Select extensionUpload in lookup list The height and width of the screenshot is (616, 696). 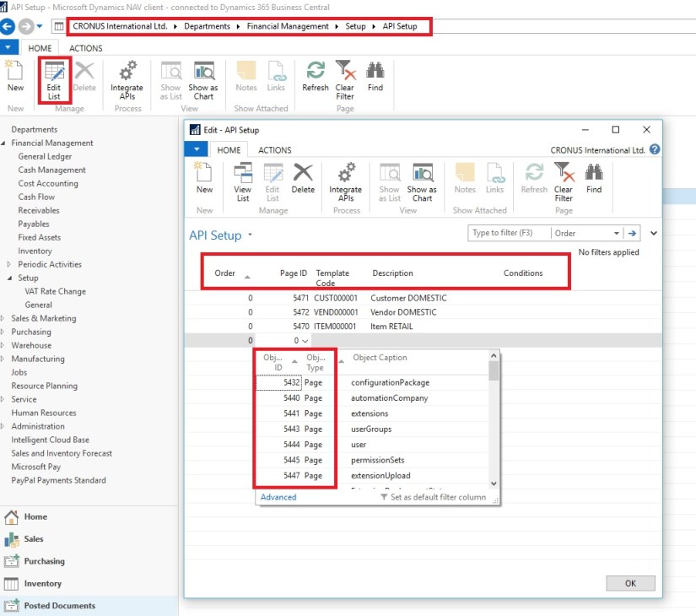(x=372, y=476)
